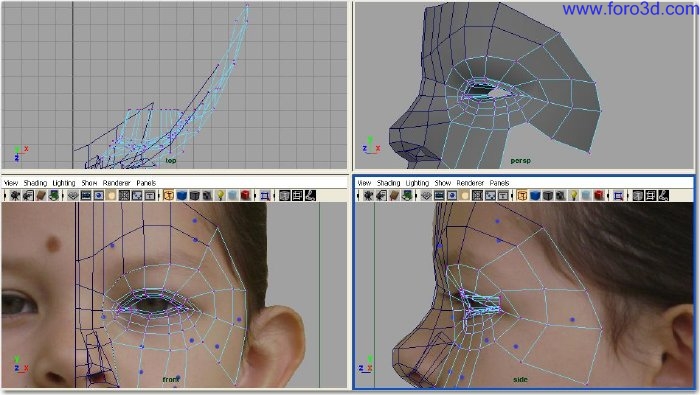Click Textured display icon in front panel
The width and height of the screenshot is (700, 395).
[x=207, y=195]
